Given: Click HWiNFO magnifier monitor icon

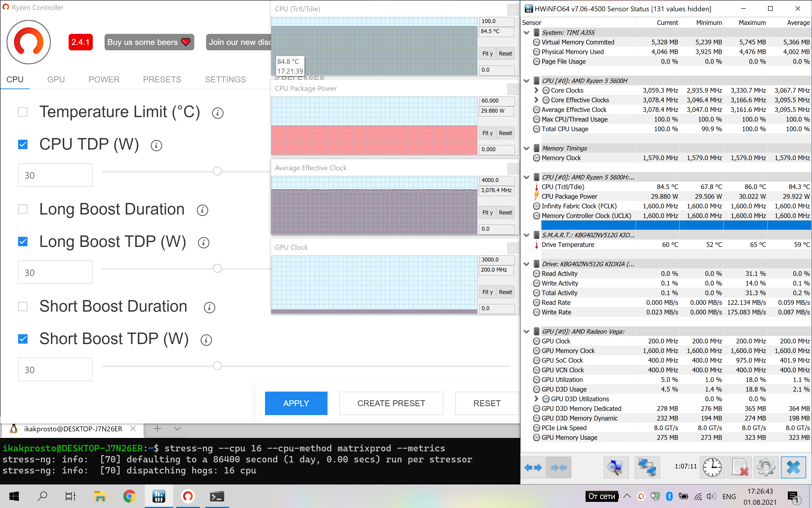Looking at the screenshot, I should pos(616,467).
